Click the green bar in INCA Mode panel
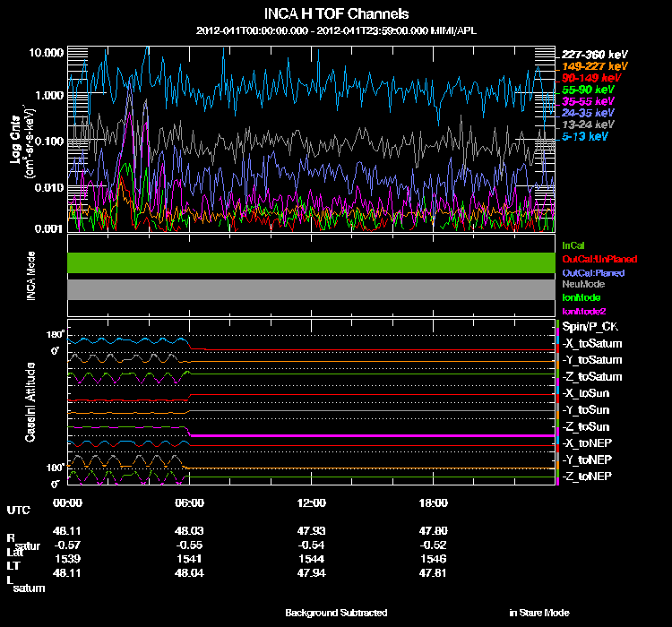This screenshot has width=672, height=627. point(311,262)
